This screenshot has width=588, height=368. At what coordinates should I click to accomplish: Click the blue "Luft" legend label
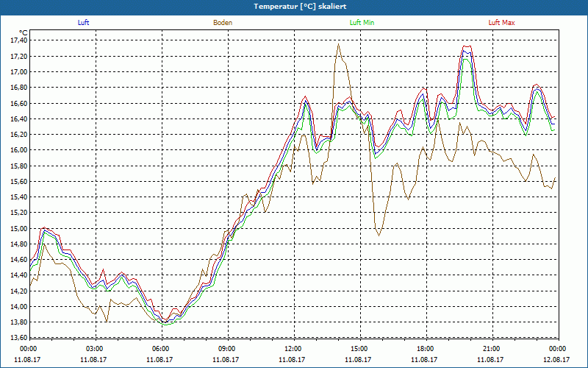point(83,23)
